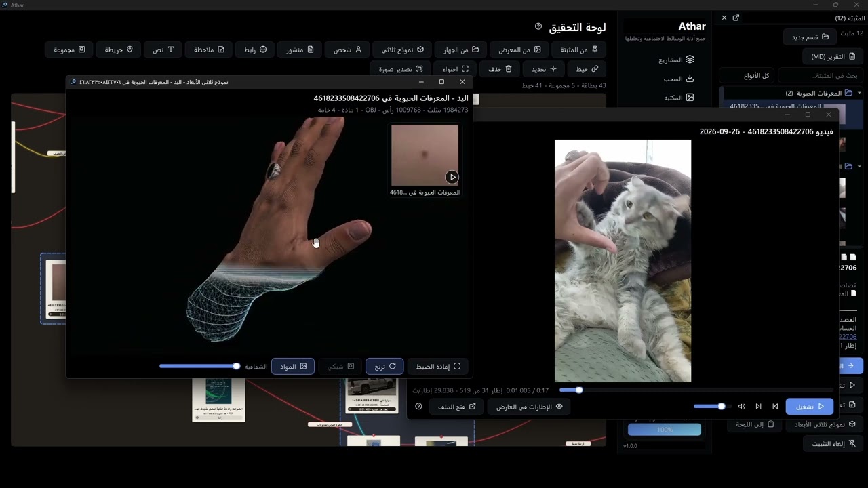868x488 pixels.
Task: Reset the 3D view (إعادة الضبط)
Action: pyautogui.click(x=438, y=367)
